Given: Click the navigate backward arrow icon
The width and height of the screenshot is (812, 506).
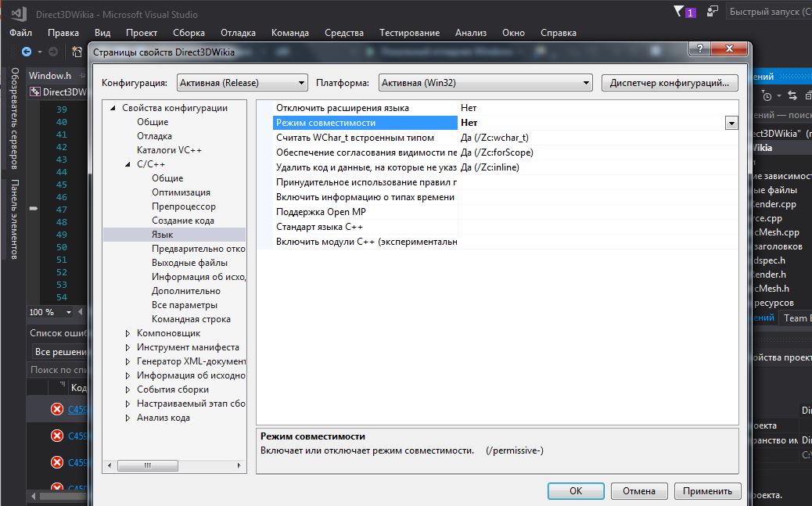Looking at the screenshot, I should [27, 52].
